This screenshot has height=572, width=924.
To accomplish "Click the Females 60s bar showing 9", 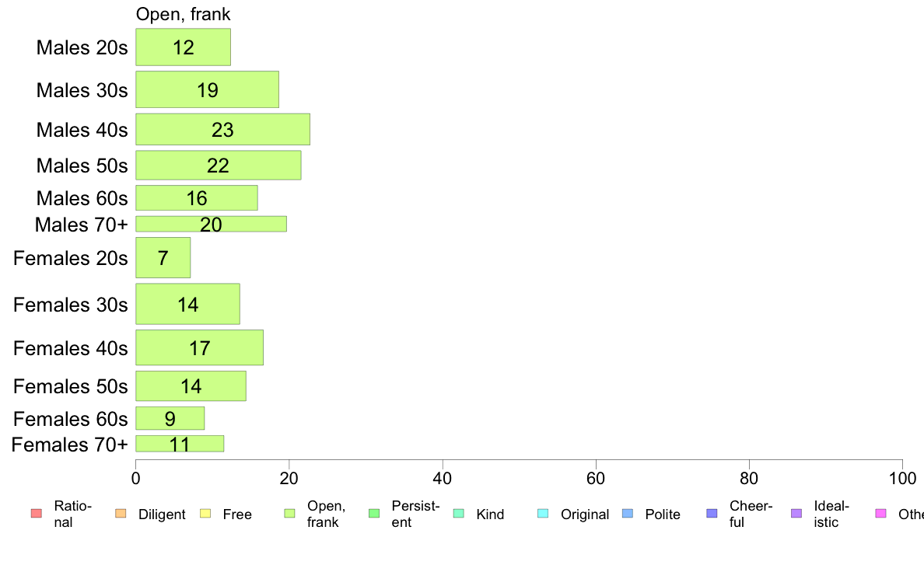I will coord(170,419).
